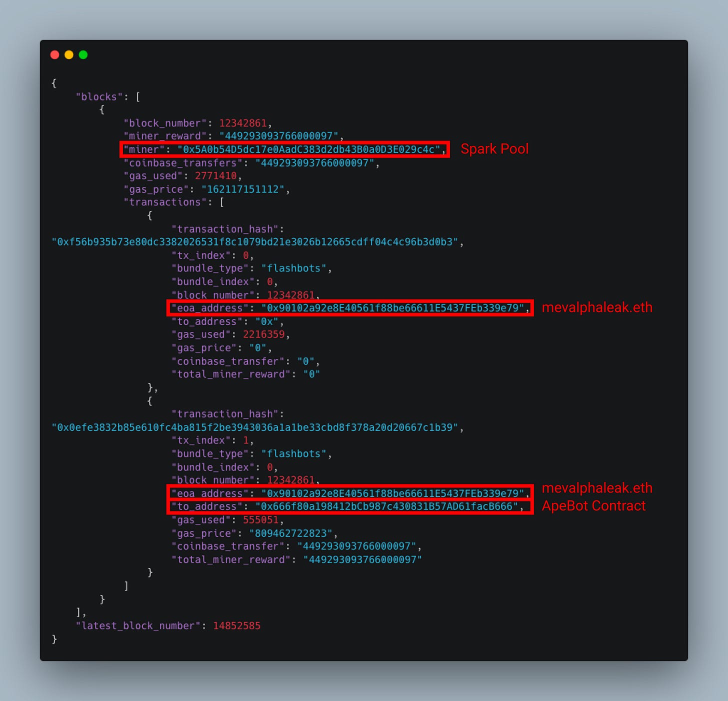728x701 pixels.
Task: Select the total_miner_reward 449293093766000097 value
Action: click(x=363, y=559)
